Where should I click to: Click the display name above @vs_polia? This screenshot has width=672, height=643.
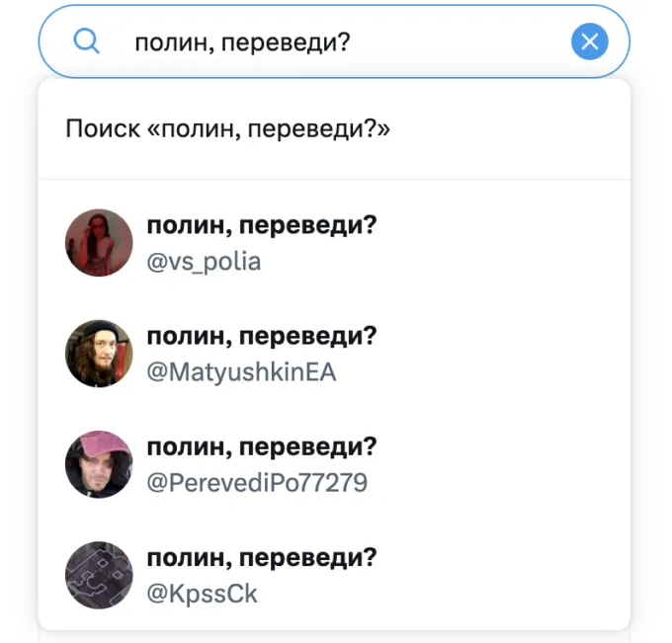[x=262, y=225]
